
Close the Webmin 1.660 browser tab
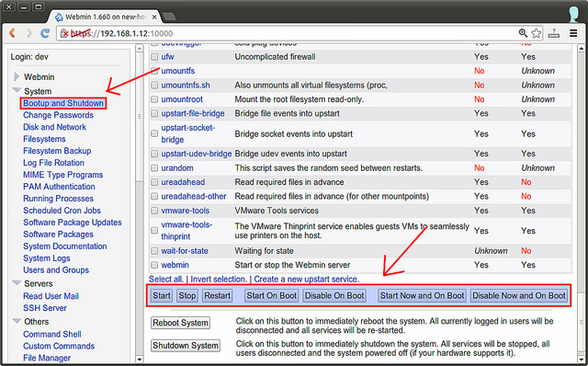coord(154,17)
